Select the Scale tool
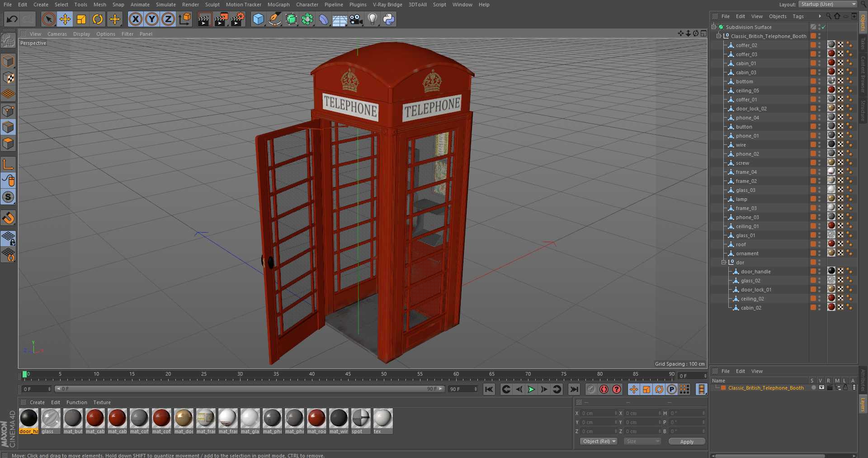The image size is (868, 458). (x=81, y=19)
